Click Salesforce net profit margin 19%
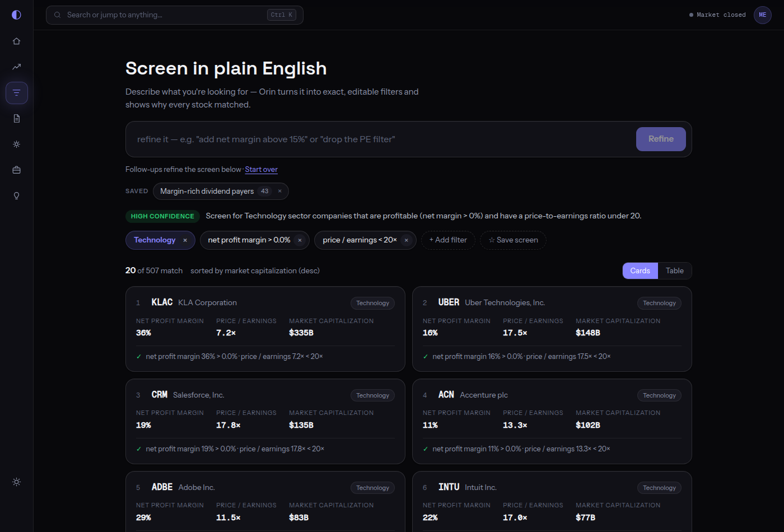 click(x=143, y=425)
